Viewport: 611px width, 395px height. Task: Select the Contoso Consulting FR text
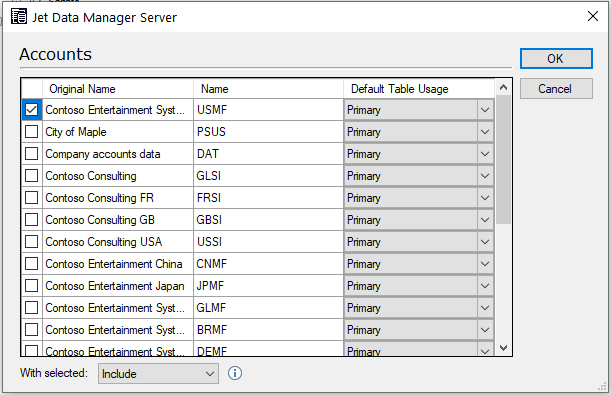[99, 198]
